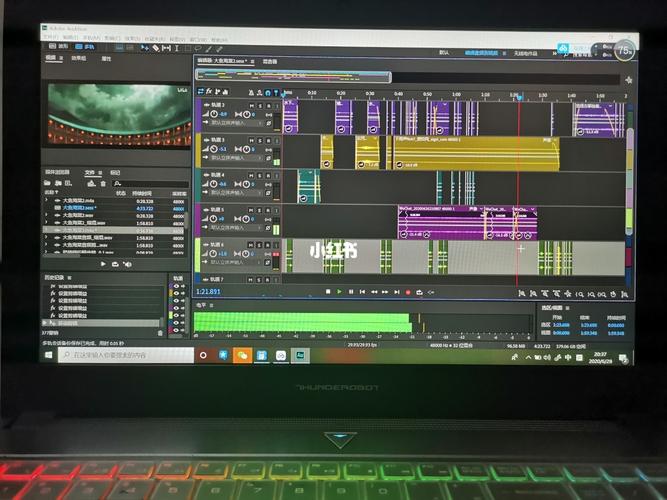This screenshot has width=667, height=500.
Task: Open Adobe Audition icon in Windows taskbar
Action: pos(298,355)
